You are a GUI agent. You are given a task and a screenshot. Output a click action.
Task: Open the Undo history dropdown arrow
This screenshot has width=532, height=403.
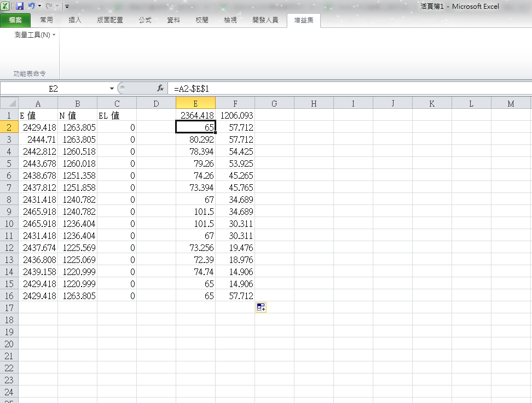pyautogui.click(x=39, y=7)
